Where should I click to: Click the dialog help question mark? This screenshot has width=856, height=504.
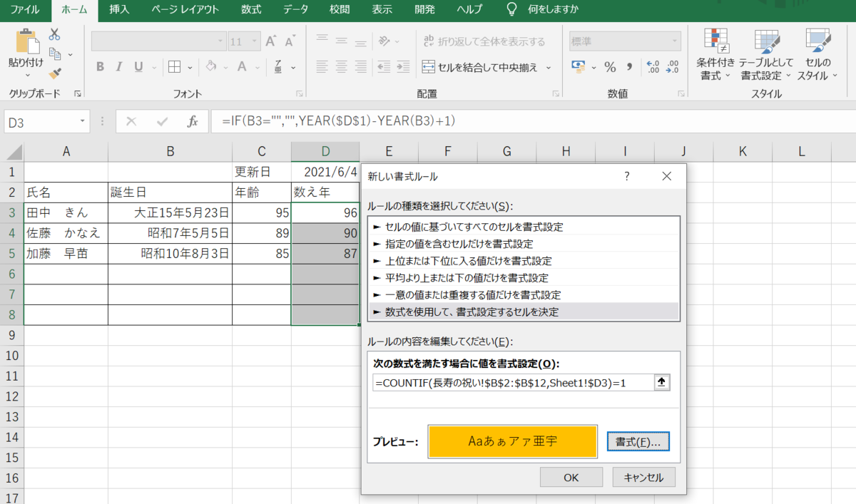point(627,176)
